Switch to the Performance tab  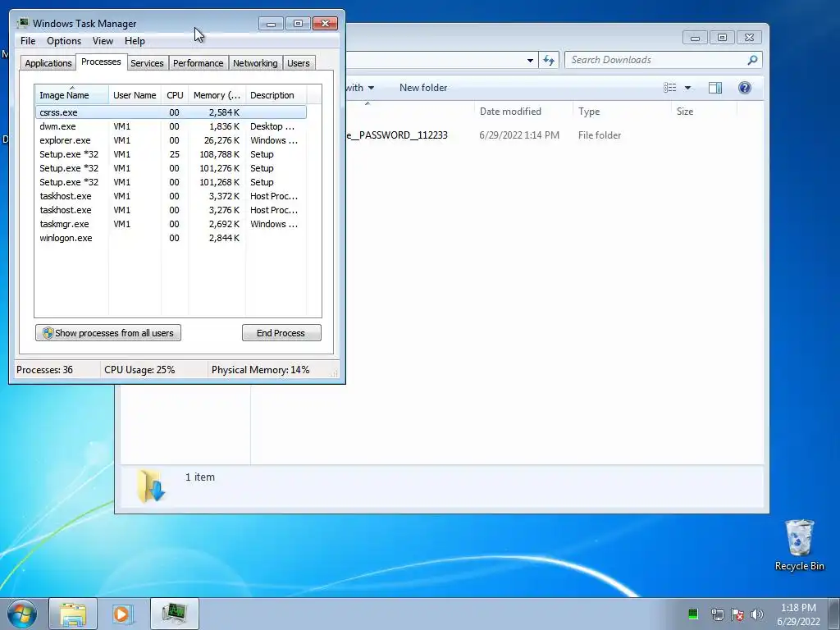(x=198, y=63)
